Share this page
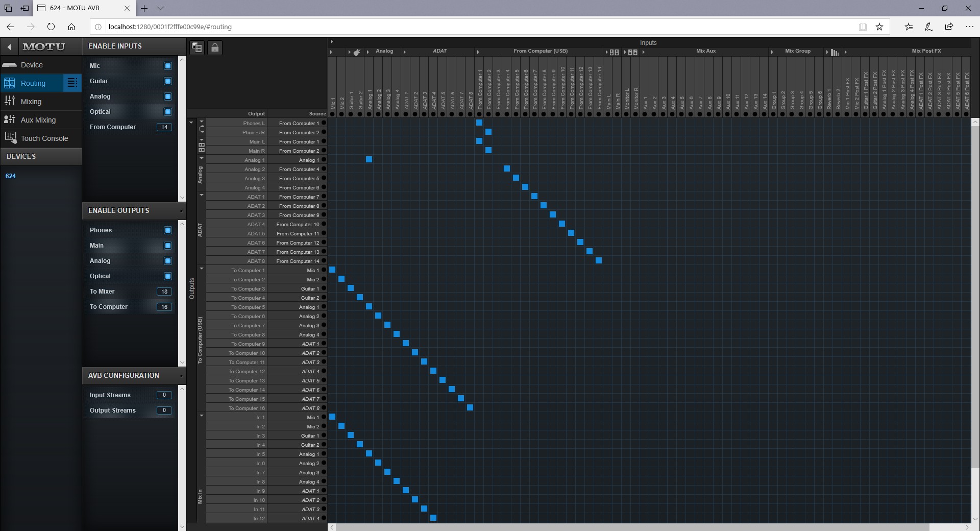 (949, 27)
